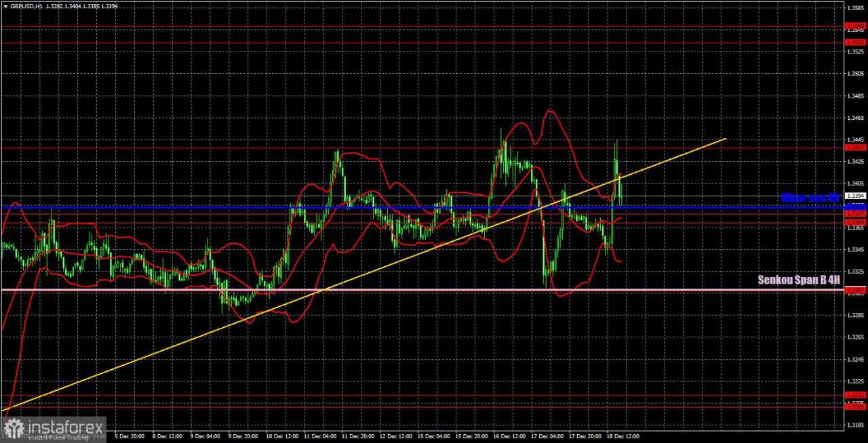Screen dimensions: 868x443
Task: Select the Senkou Span B 4H label
Action: (798, 280)
